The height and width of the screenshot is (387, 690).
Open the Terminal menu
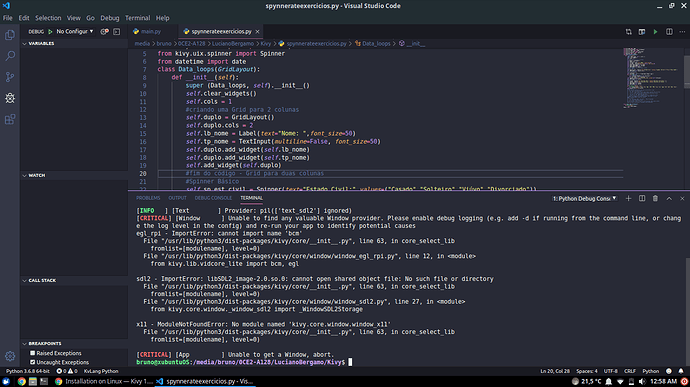[137, 18]
